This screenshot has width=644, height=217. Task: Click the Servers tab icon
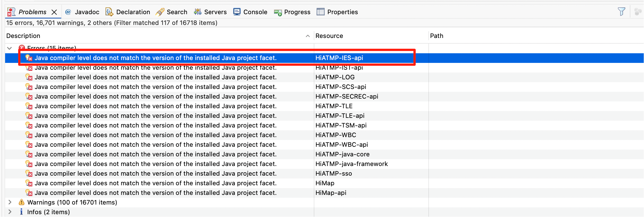tap(198, 12)
